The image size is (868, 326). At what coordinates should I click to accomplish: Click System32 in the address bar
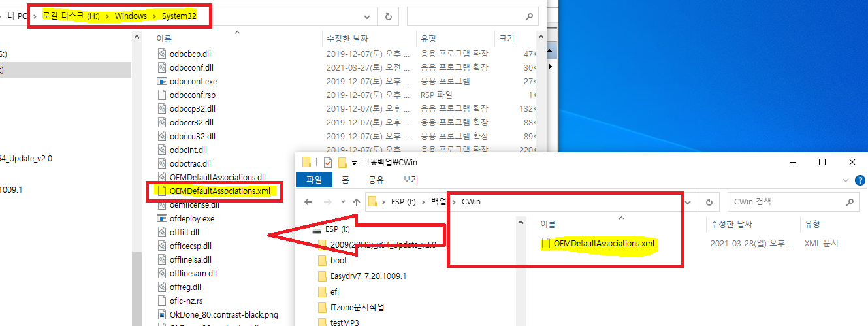coord(180,16)
